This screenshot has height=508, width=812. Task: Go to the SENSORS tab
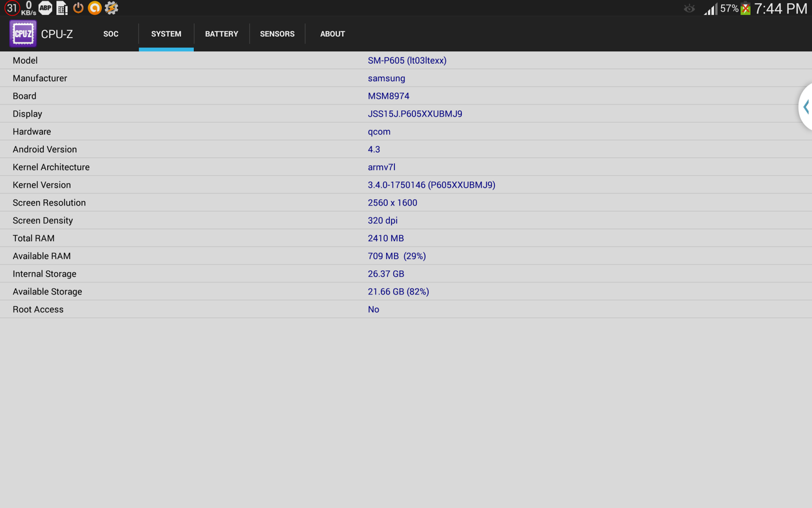point(277,34)
